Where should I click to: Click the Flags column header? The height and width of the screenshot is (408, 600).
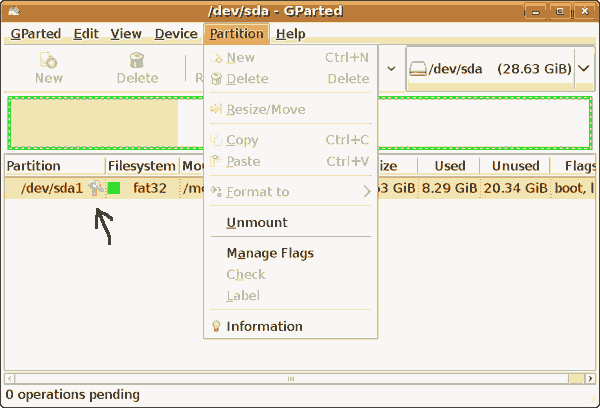pyautogui.click(x=572, y=166)
